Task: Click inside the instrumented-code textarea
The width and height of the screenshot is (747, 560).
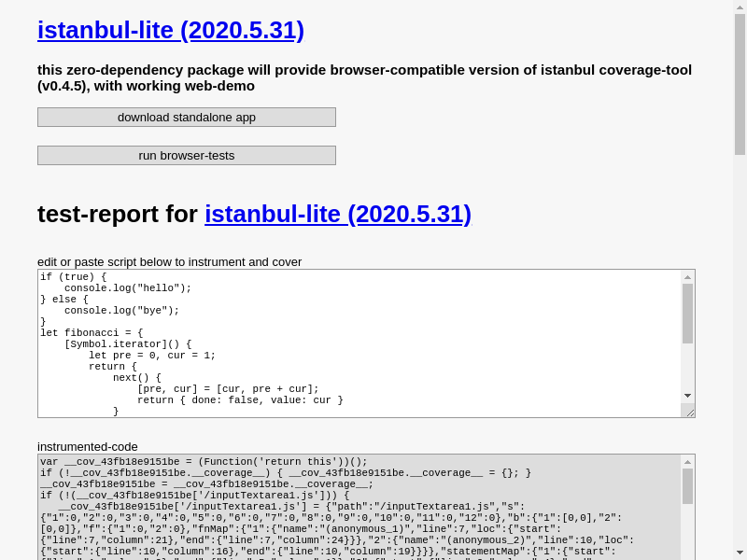Action: pos(359,507)
